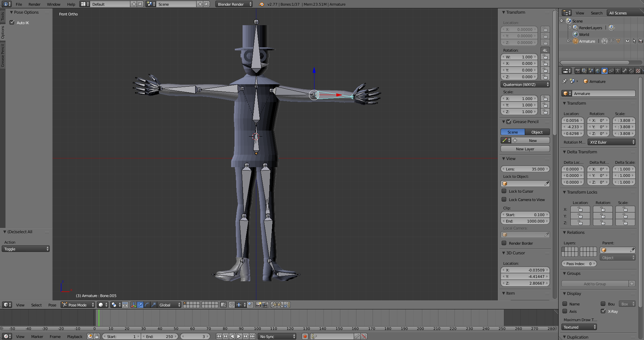
Task: Enable the Render Border checkbox
Action: click(x=504, y=243)
